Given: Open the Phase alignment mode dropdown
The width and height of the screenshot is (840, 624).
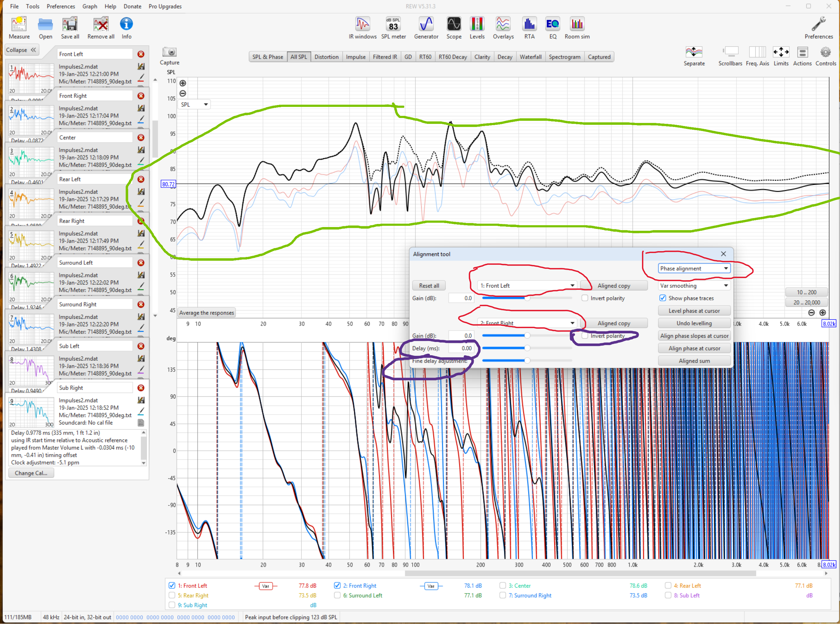Looking at the screenshot, I should pyautogui.click(x=694, y=268).
